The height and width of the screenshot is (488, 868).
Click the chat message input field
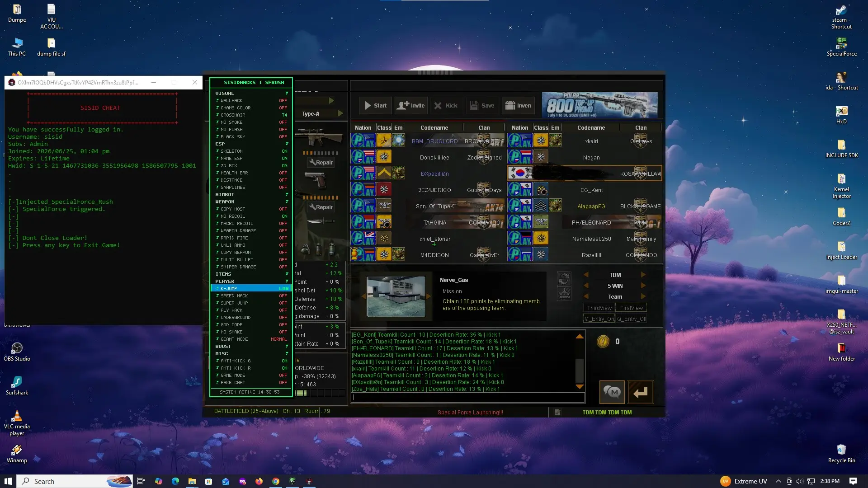click(468, 398)
